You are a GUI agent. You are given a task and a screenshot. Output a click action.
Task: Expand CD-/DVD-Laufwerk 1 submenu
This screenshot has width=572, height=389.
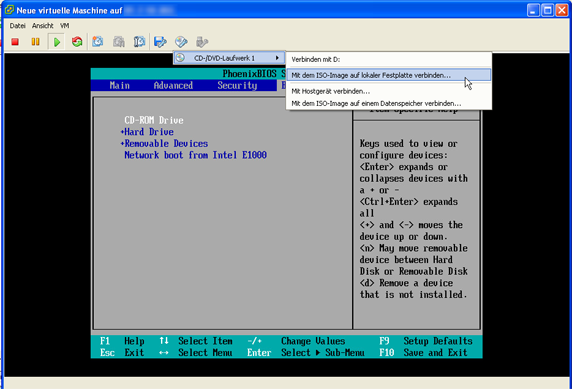[x=229, y=58]
